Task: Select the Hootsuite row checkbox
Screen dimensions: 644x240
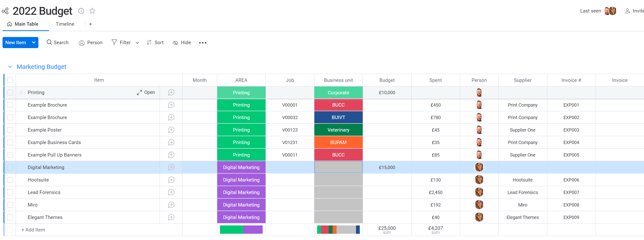Action: coord(10,180)
